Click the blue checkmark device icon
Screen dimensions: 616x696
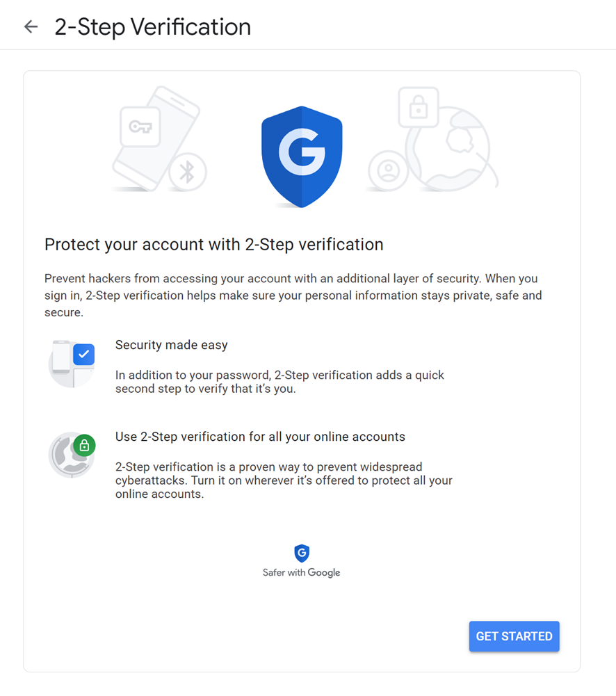pyautogui.click(x=71, y=364)
